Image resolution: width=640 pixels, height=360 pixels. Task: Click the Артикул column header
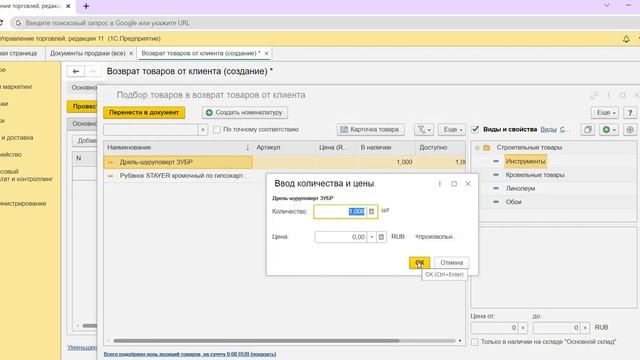point(284,147)
